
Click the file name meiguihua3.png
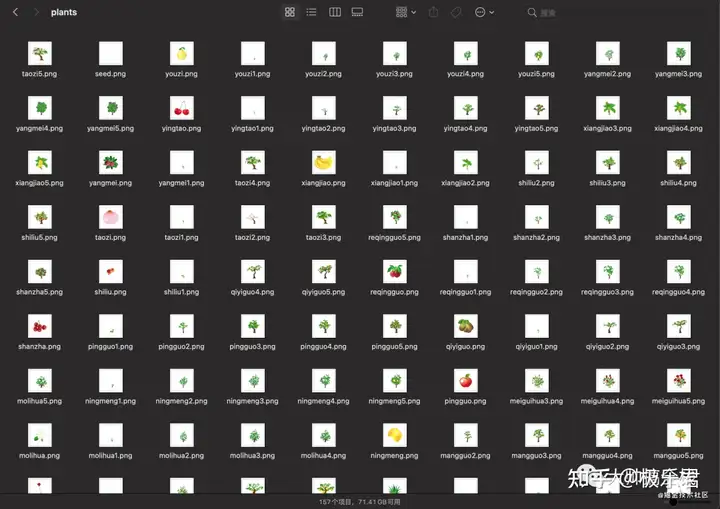[x=536, y=402]
